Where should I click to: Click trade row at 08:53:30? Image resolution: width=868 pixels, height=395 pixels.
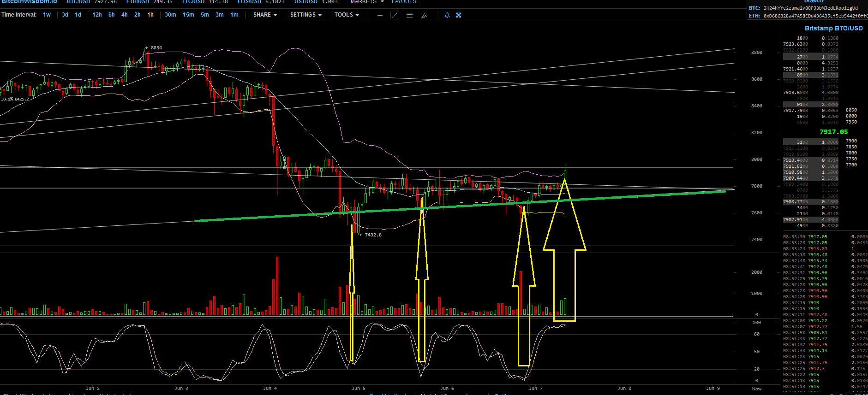click(x=825, y=236)
